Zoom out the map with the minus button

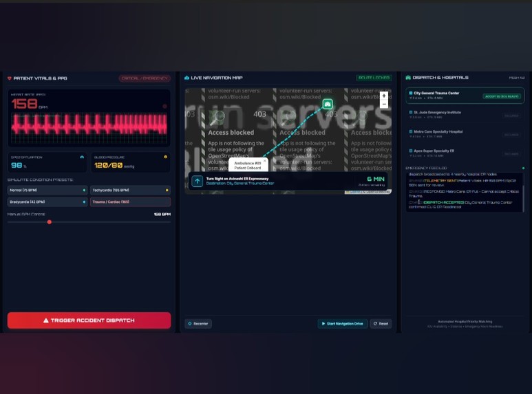pos(384,105)
